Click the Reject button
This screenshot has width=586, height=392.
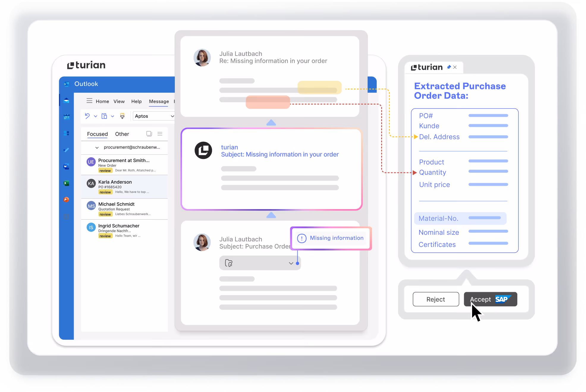436,299
